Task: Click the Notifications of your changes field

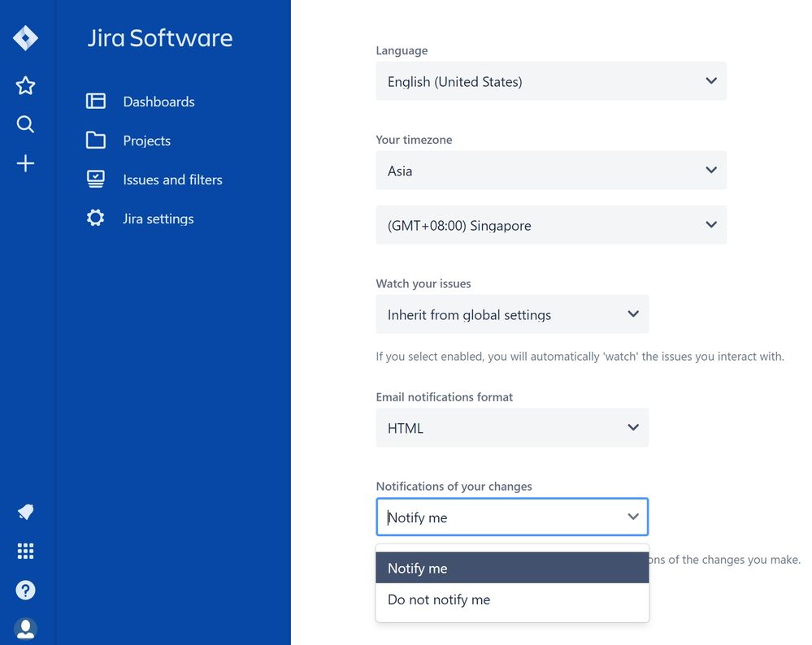Action: coord(512,517)
